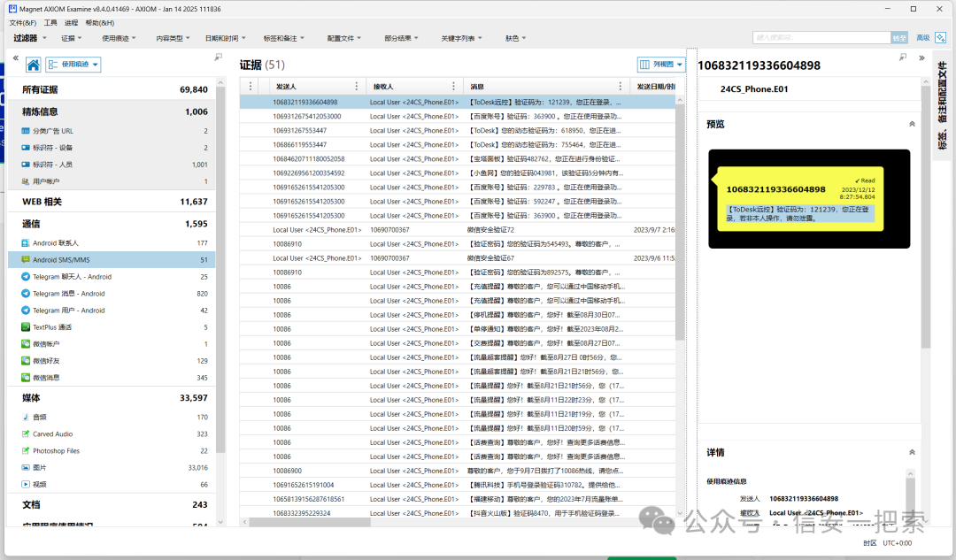The width and height of the screenshot is (956, 560).
Task: Click the 时区 UTC+0:00 status entry
Action: [x=887, y=543]
